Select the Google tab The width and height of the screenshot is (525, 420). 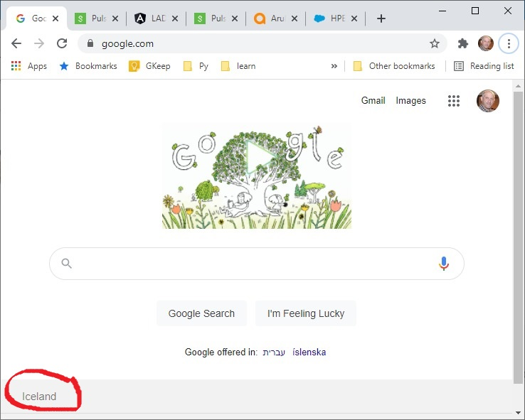click(x=37, y=18)
